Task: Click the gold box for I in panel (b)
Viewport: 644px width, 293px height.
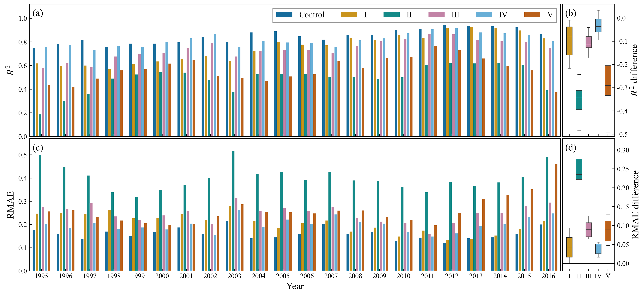Action: click(569, 41)
